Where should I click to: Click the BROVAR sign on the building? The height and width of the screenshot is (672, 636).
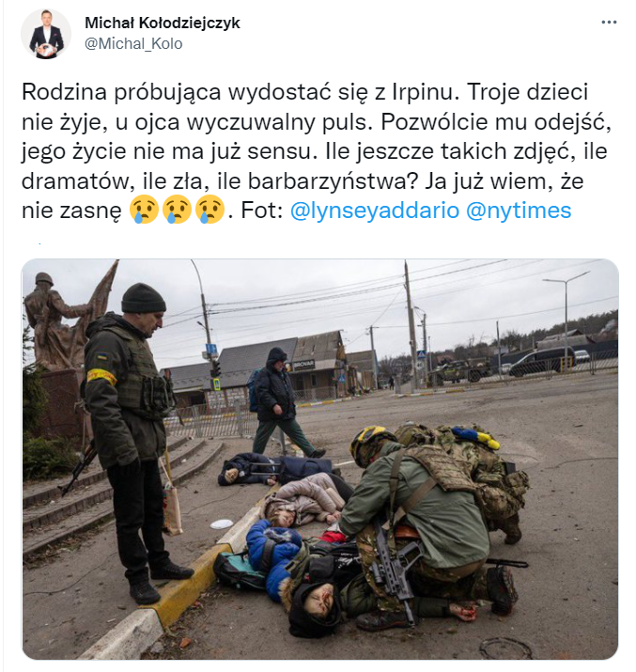tap(304, 365)
